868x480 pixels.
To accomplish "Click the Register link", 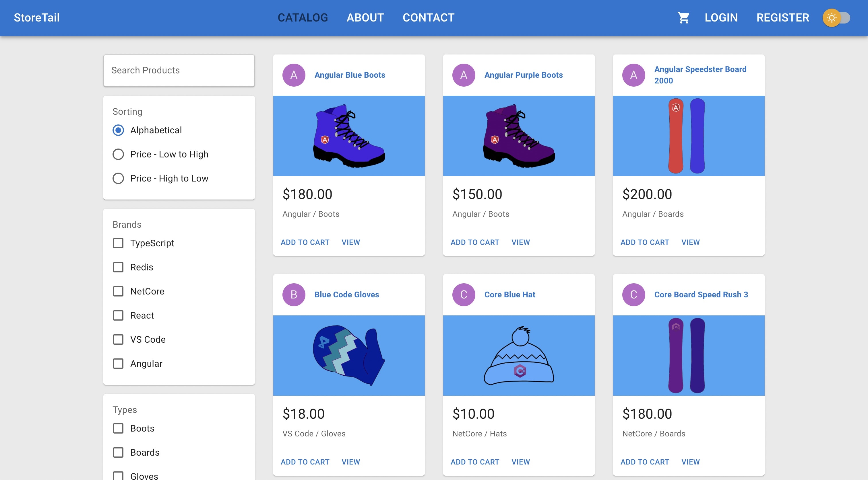I will tap(783, 17).
